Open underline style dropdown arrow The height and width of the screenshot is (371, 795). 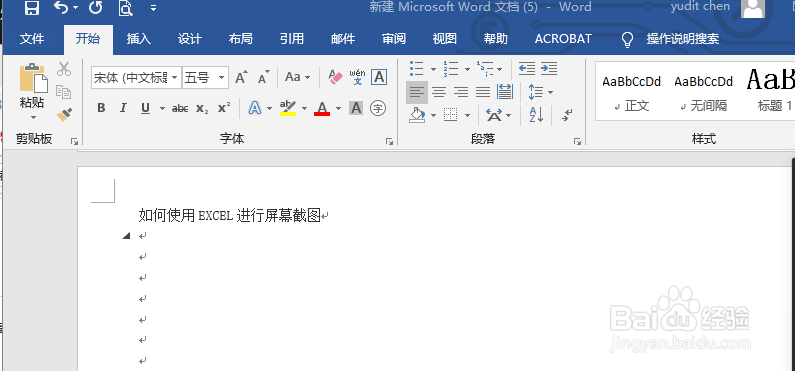[162, 108]
